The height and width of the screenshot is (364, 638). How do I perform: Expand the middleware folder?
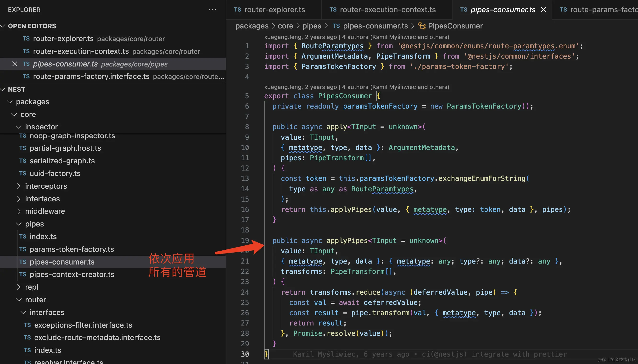pos(19,211)
